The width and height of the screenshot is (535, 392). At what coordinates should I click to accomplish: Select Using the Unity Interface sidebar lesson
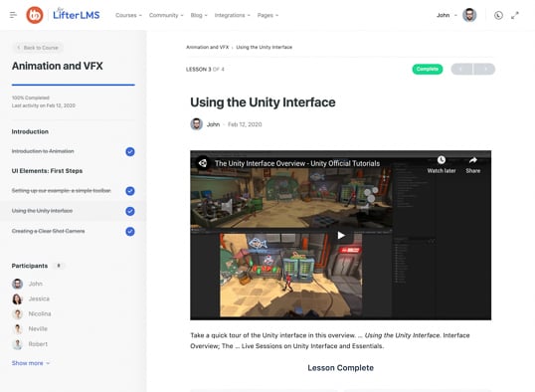pos(42,211)
